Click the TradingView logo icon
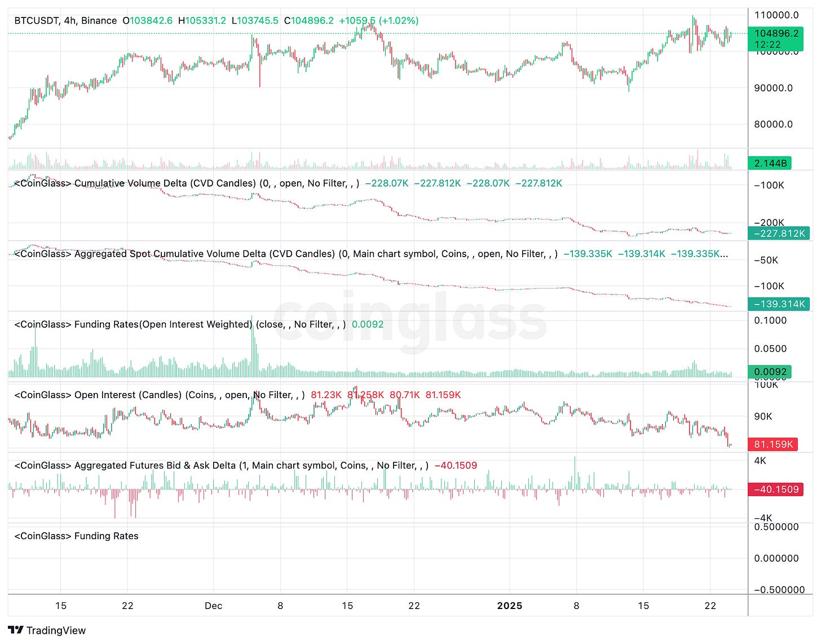This screenshot has height=644, width=821. tap(16, 630)
